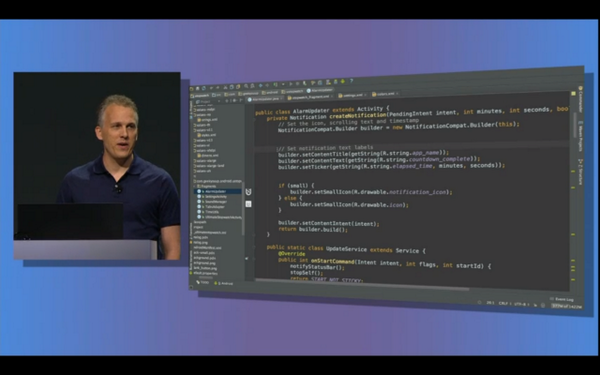Open the Structure tool window on right edge

[x=580, y=172]
